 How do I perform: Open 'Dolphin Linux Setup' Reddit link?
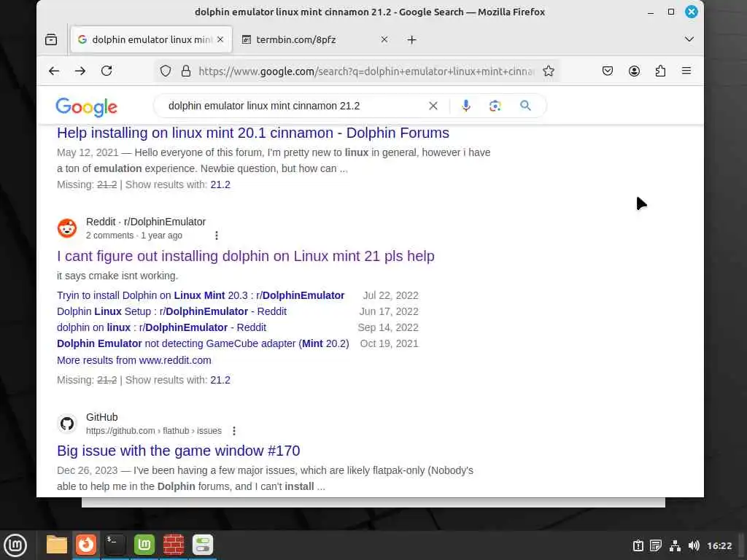pyautogui.click(x=171, y=311)
